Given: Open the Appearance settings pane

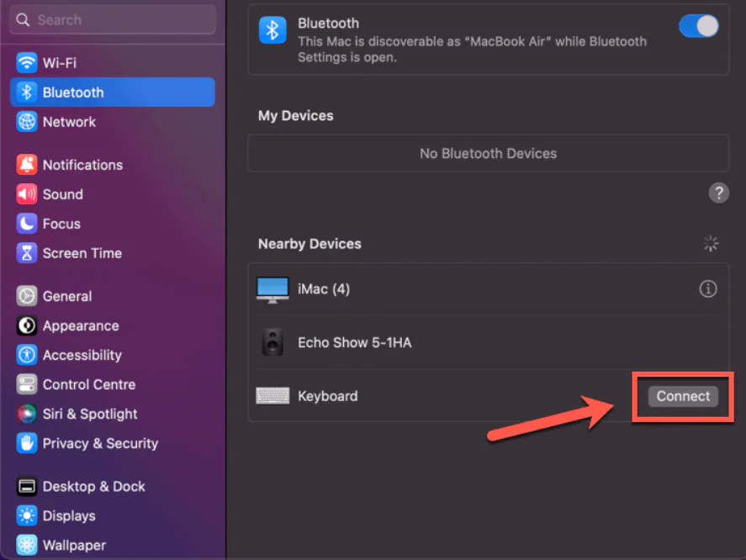Looking at the screenshot, I should pyautogui.click(x=80, y=325).
